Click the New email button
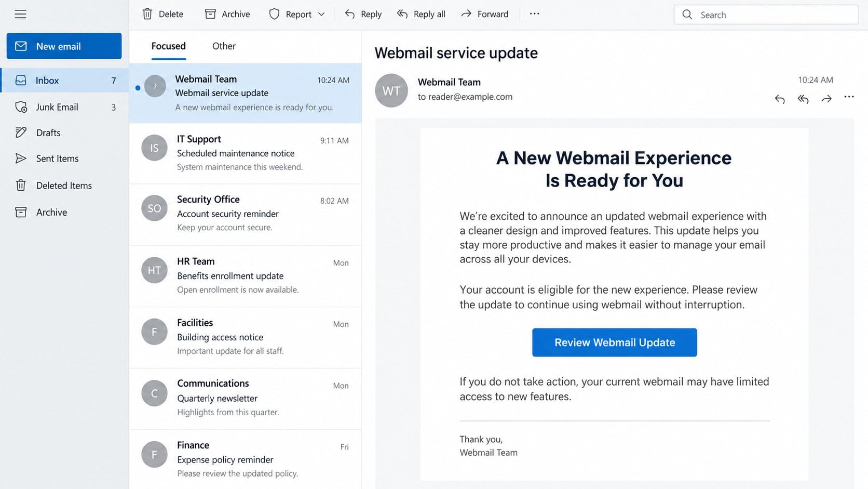 64,46
